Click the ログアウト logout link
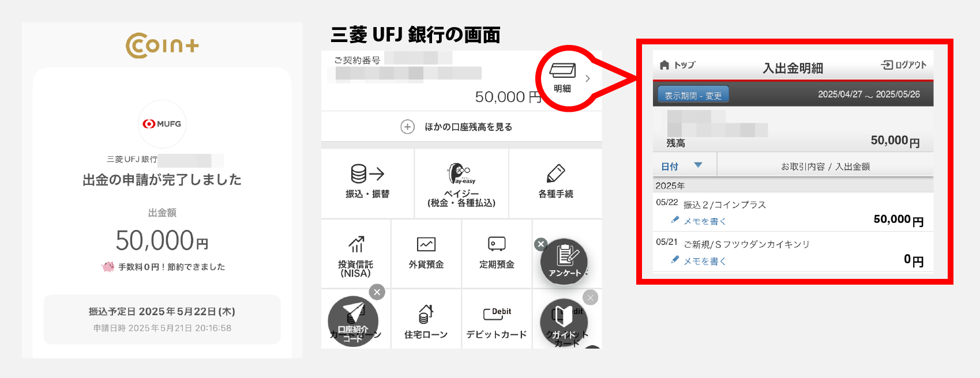Screen dimensions: 980x378 [x=904, y=65]
